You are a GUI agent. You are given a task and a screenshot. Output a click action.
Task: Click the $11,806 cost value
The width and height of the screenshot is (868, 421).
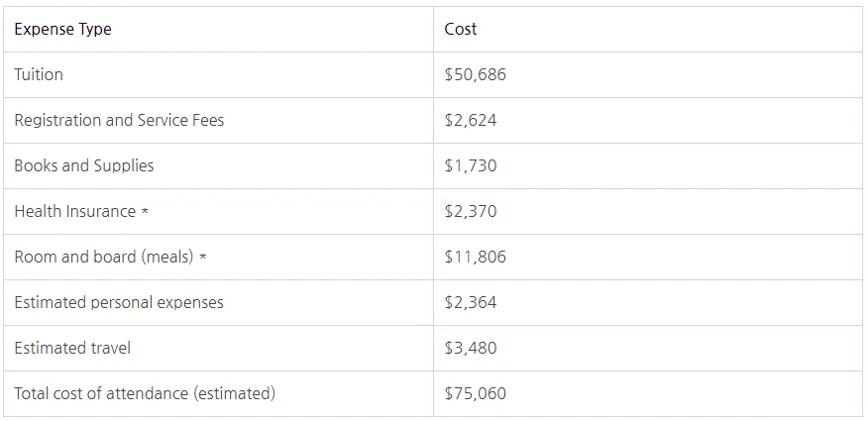476,258
